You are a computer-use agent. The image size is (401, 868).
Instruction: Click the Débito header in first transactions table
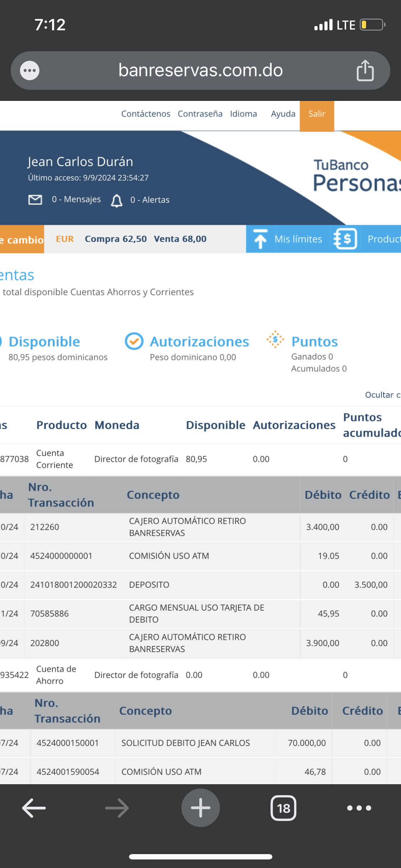click(323, 495)
